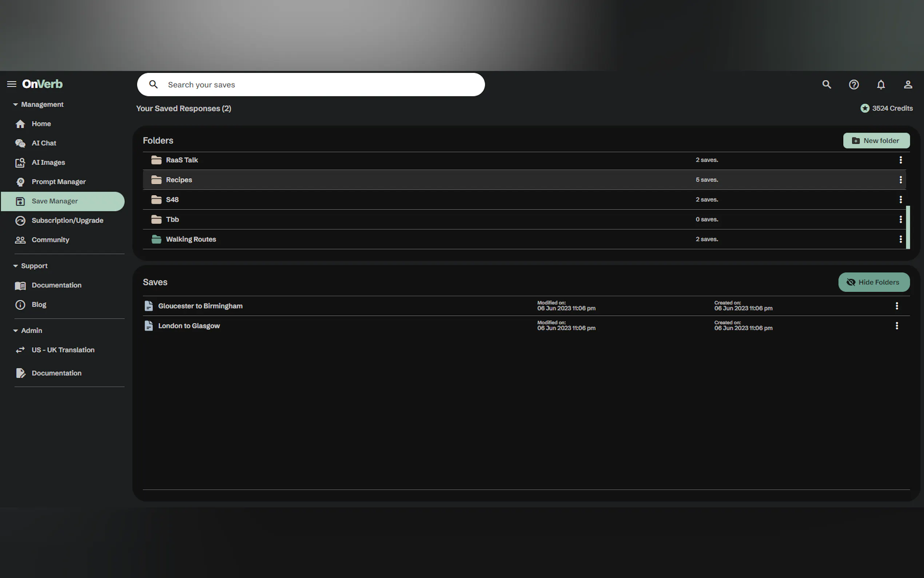Open options menu for Recipes folder

point(900,180)
